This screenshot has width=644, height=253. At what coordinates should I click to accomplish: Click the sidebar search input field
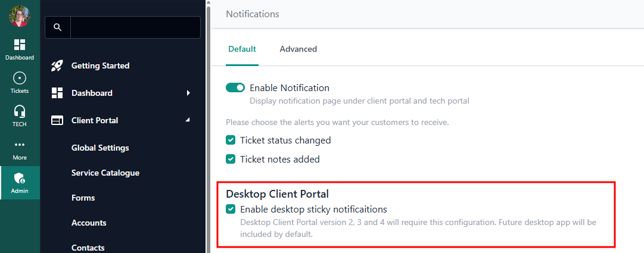[x=135, y=27]
